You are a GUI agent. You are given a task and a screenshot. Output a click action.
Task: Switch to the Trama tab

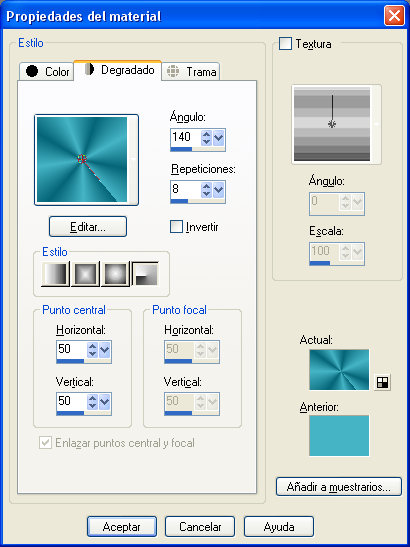point(191,72)
